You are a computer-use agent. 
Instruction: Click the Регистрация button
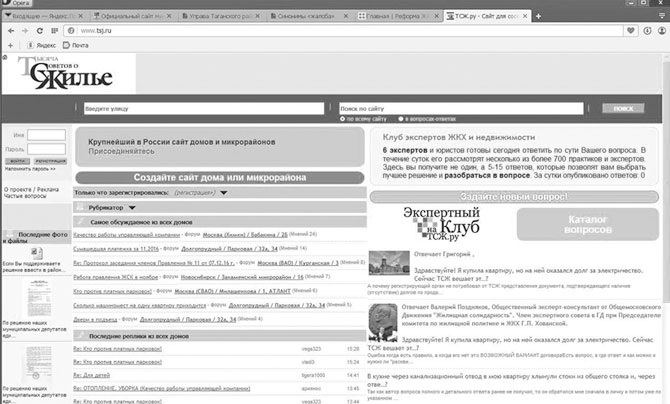click(x=50, y=161)
